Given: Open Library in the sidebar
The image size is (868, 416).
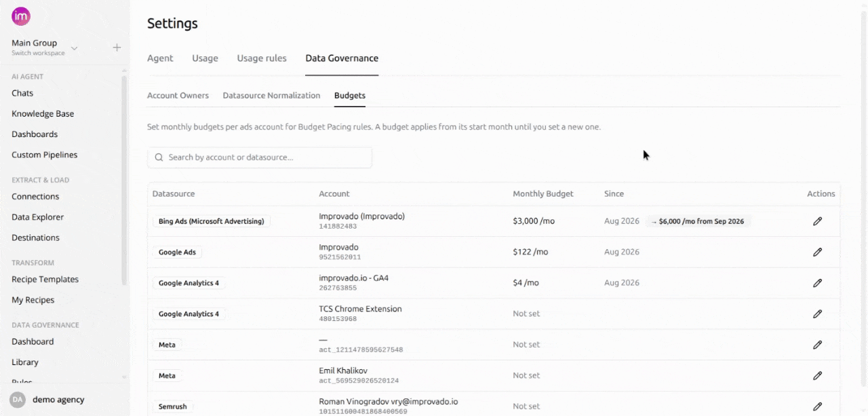Looking at the screenshot, I should (25, 362).
